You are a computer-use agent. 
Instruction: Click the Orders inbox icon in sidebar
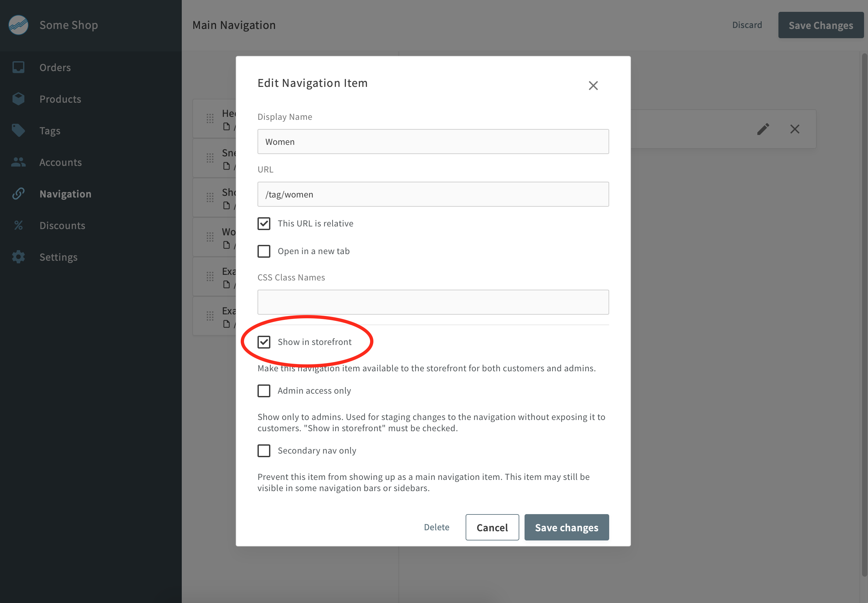coord(18,67)
